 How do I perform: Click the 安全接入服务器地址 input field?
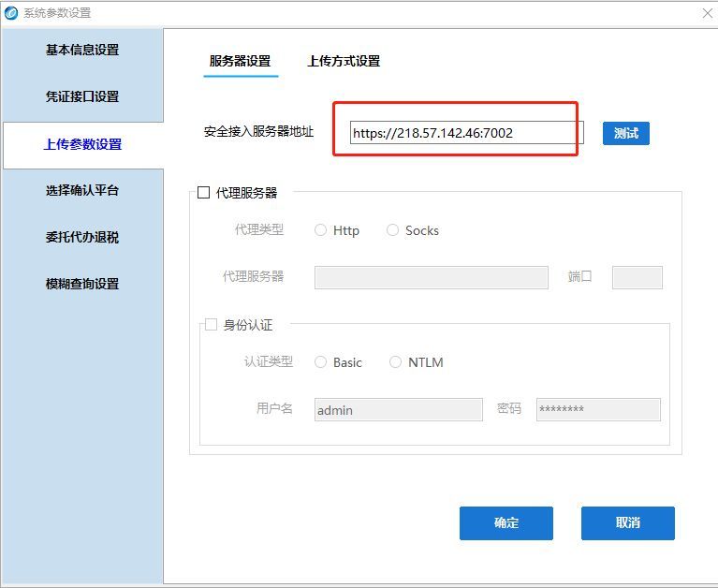point(467,133)
